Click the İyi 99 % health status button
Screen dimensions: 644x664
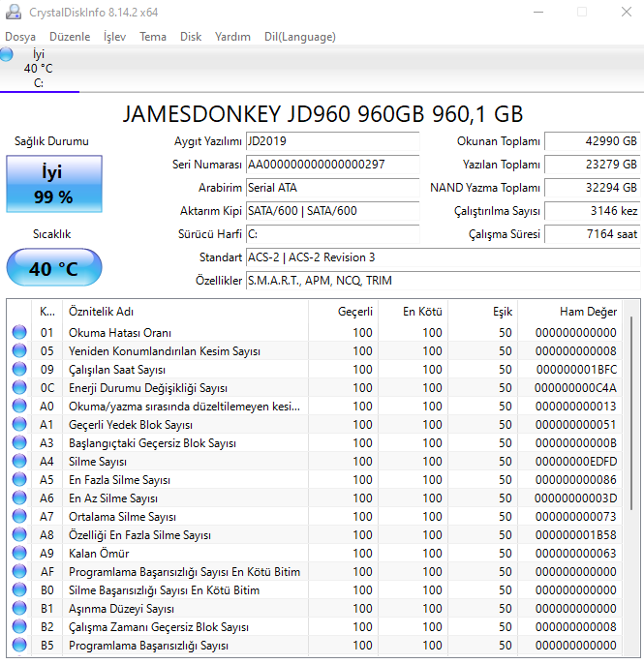pyautogui.click(x=53, y=184)
